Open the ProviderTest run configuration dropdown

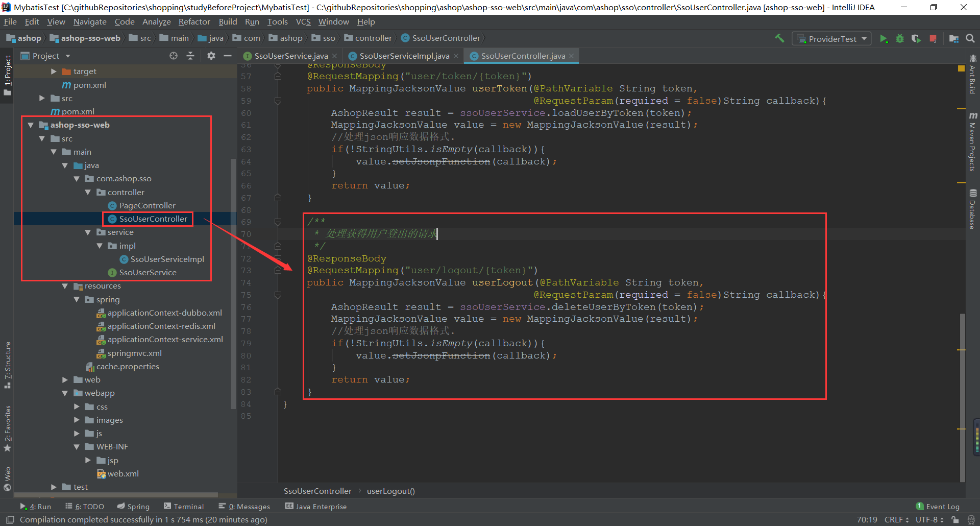[831, 39]
